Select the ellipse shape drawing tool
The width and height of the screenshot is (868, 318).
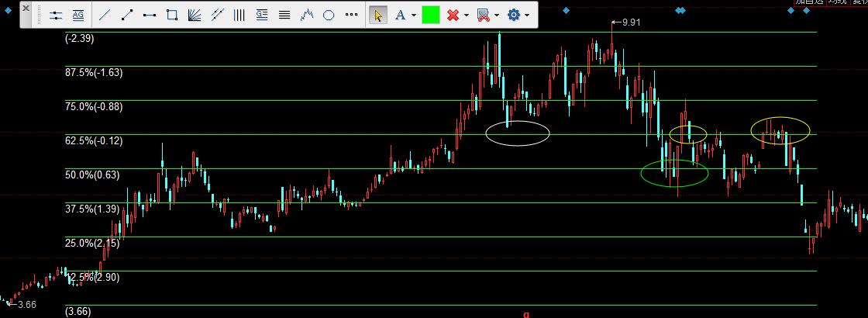tap(329, 16)
